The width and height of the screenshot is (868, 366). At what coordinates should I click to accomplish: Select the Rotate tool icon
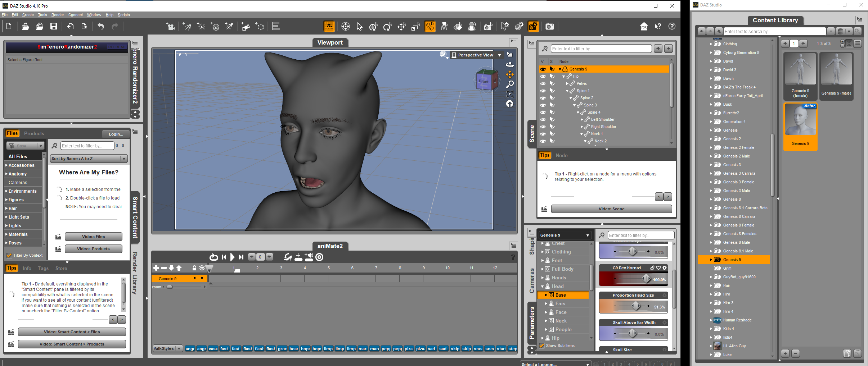pos(387,26)
